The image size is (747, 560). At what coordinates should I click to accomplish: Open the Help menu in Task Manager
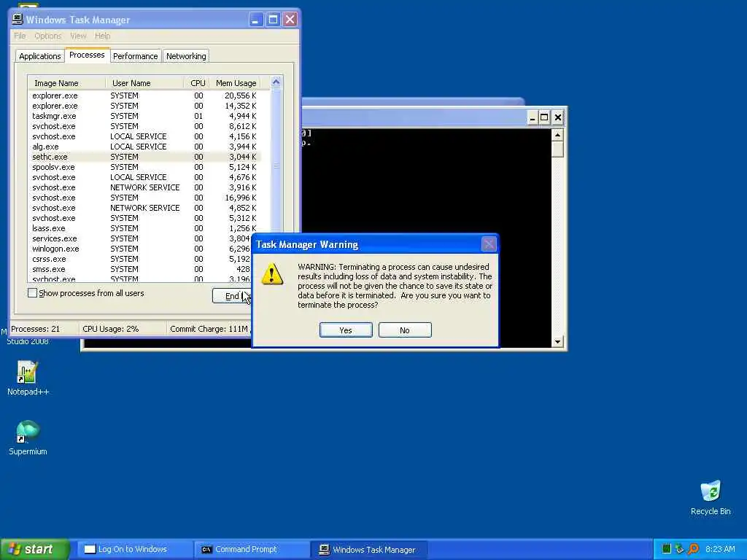point(102,36)
